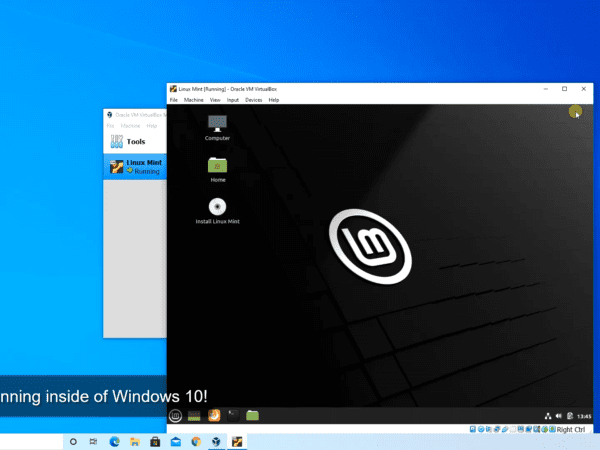
Task: Click the VirtualBox Manager window title icon
Action: (109, 115)
